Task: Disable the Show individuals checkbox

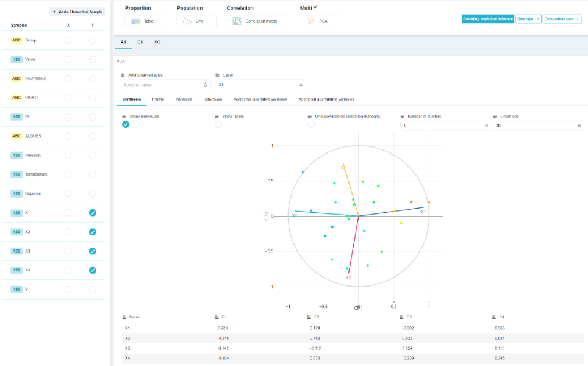Action: coord(126,124)
